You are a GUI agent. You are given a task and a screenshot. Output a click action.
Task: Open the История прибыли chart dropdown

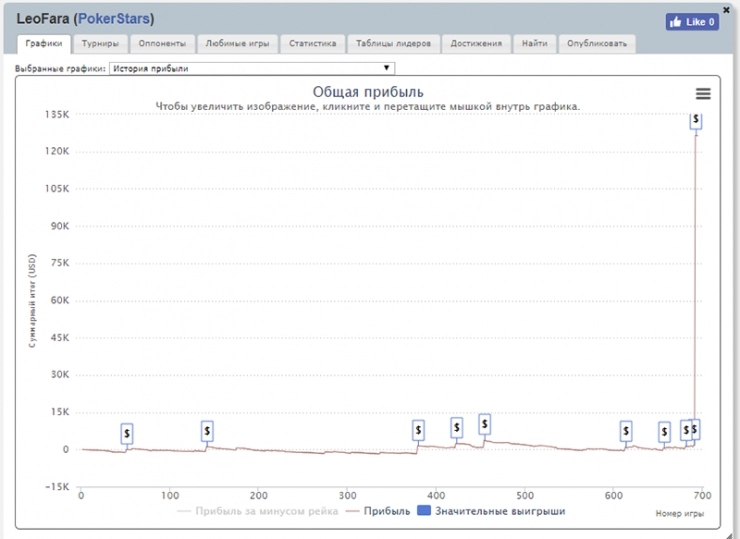coord(250,68)
